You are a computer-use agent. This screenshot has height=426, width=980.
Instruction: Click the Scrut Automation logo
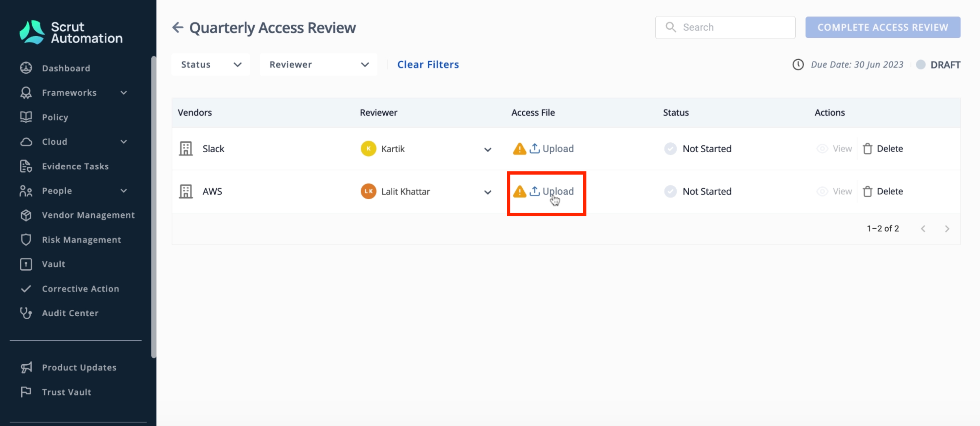[71, 32]
